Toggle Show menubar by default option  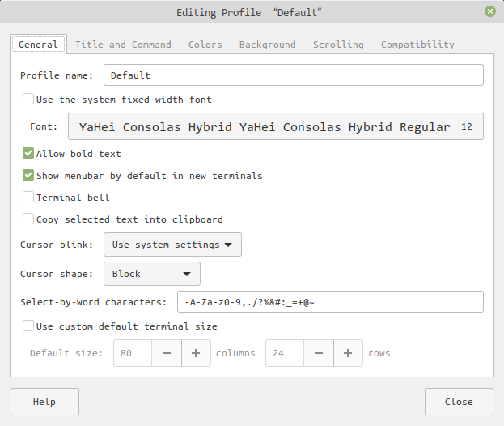point(28,175)
